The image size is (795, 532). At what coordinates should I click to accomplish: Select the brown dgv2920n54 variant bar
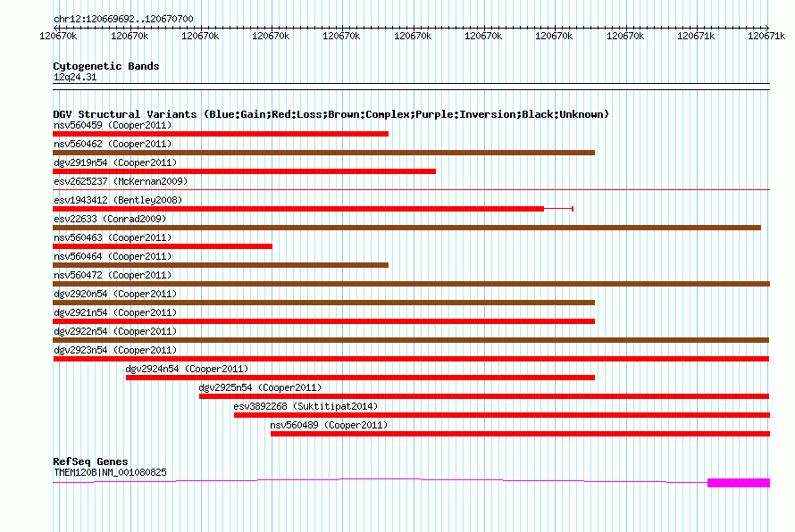(324, 303)
